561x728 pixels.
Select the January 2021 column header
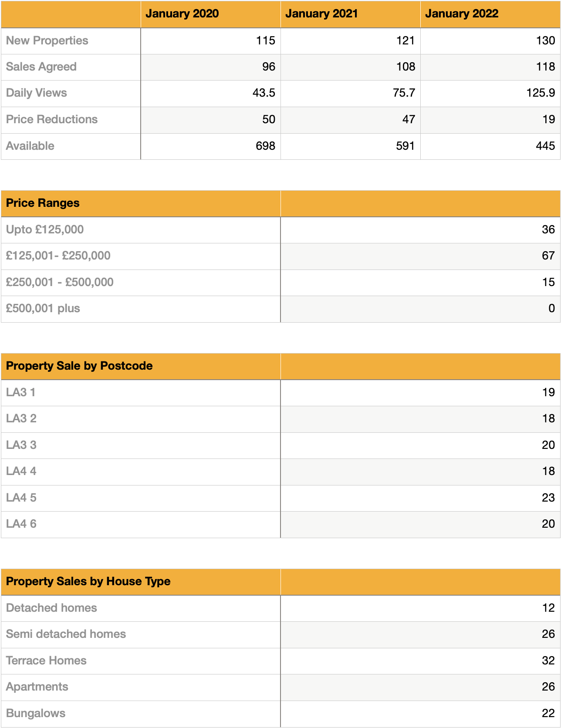coord(321,14)
